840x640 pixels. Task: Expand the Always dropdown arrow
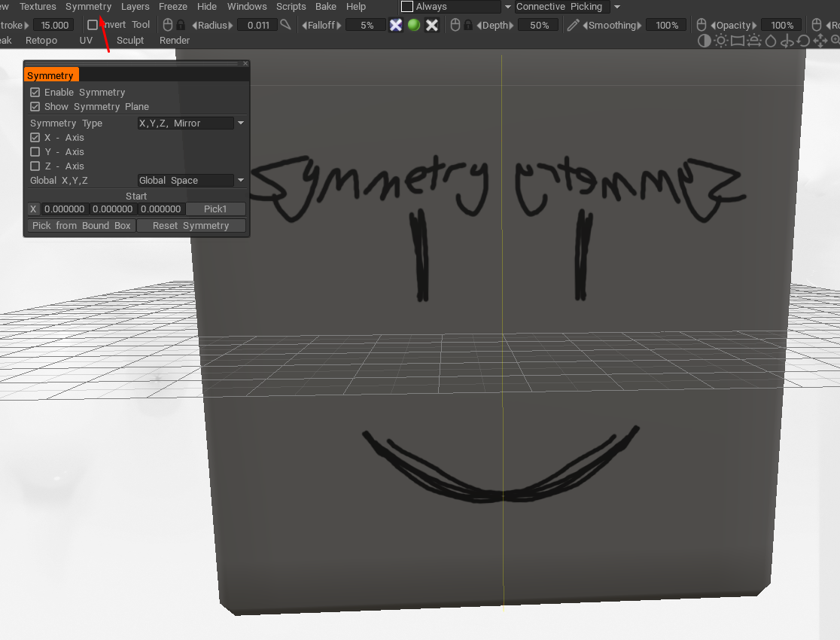click(x=508, y=7)
